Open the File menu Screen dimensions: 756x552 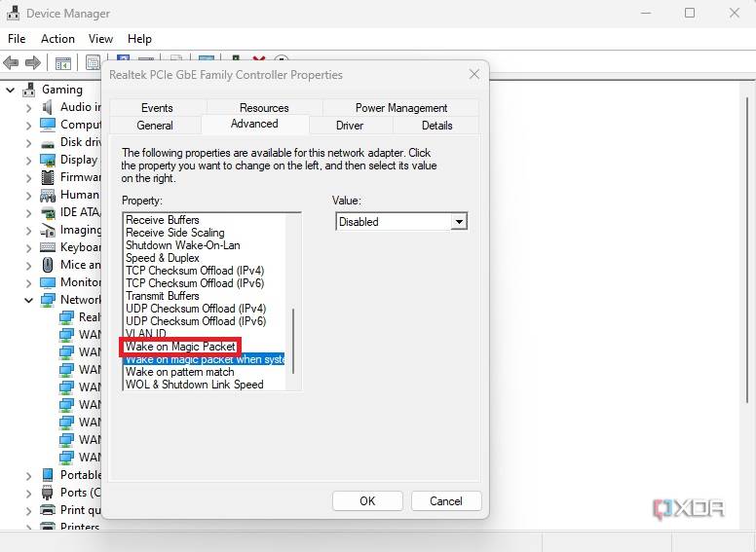point(17,39)
